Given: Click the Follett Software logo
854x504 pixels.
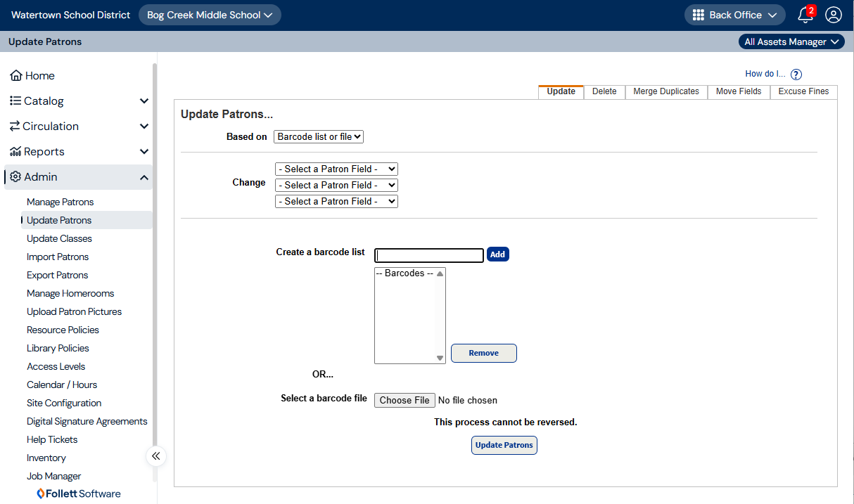Looking at the screenshot, I should point(78,493).
